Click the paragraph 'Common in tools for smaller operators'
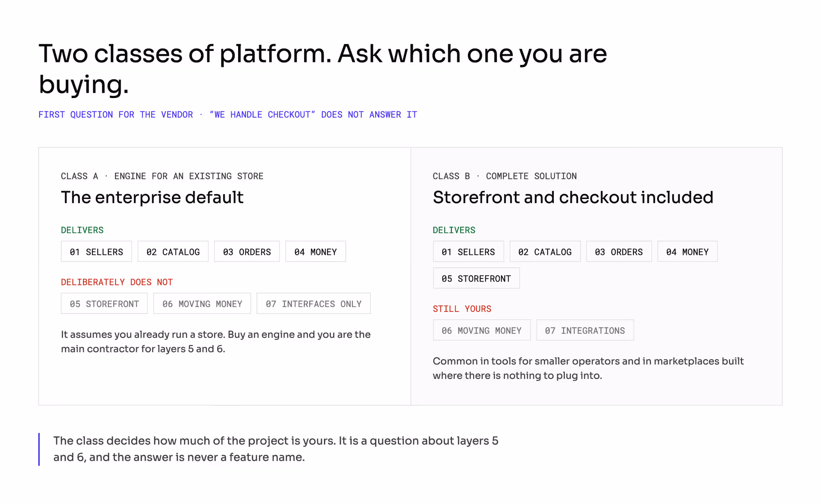The width and height of the screenshot is (821, 504). (588, 368)
